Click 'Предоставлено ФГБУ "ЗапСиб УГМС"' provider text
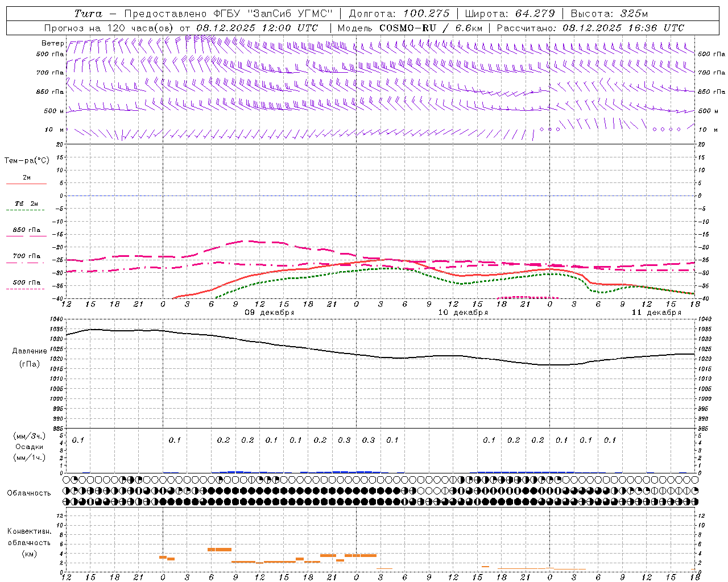Screen dimensions: 728x582 [228, 14]
